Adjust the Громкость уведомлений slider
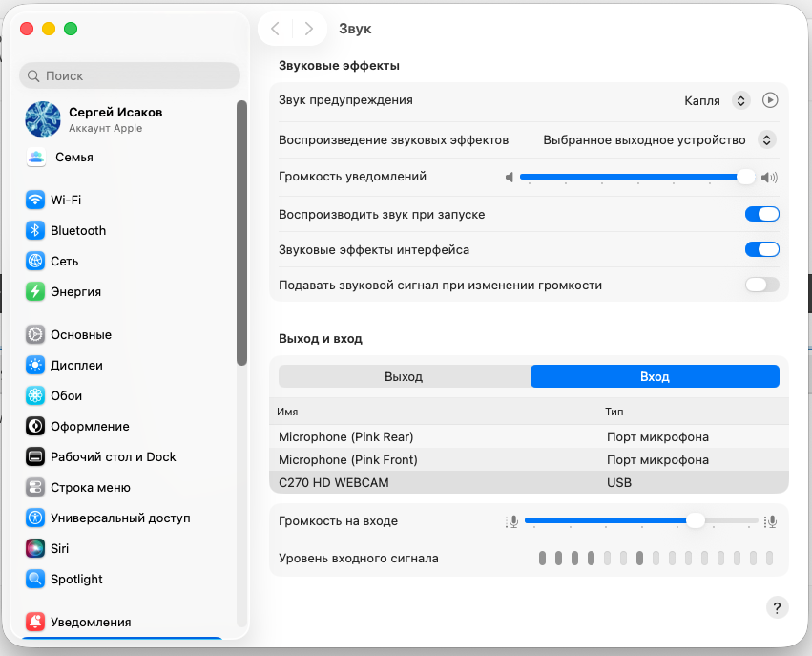 [637, 177]
